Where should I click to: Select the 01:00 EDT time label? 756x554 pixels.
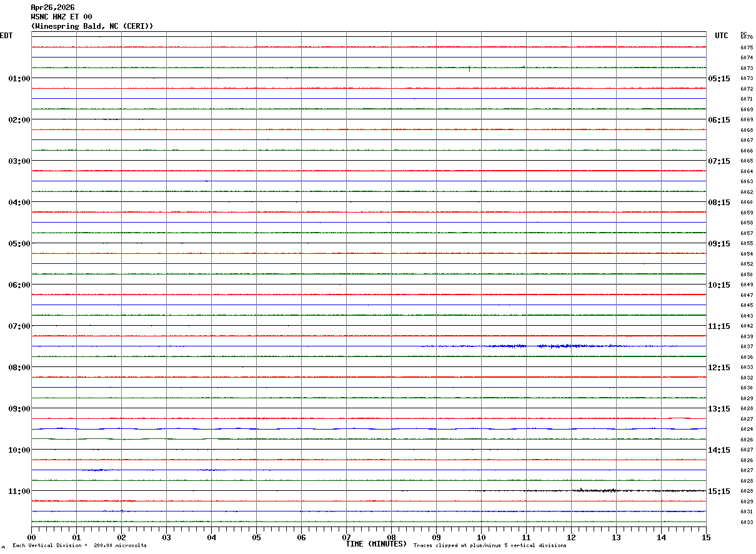pos(19,79)
